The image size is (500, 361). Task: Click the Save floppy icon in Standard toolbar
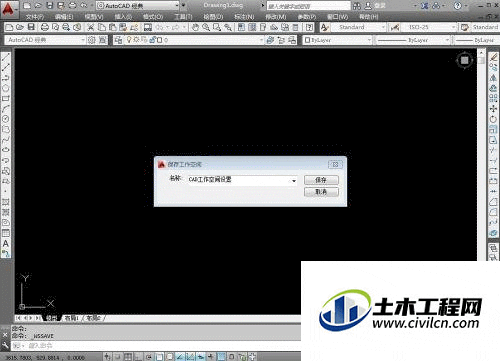point(31,27)
